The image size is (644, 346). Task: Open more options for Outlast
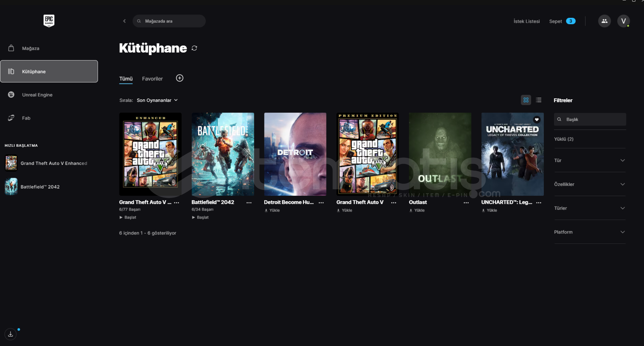[466, 203]
